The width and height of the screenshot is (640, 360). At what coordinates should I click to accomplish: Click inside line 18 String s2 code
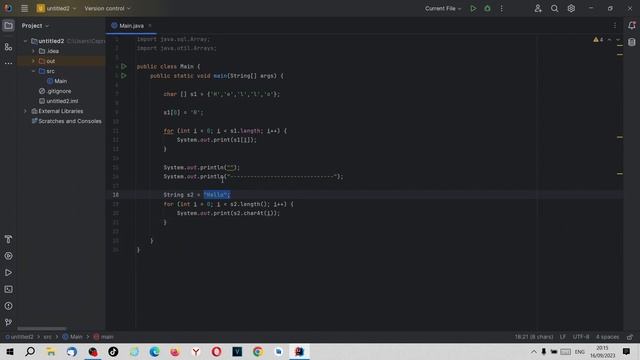click(x=197, y=195)
